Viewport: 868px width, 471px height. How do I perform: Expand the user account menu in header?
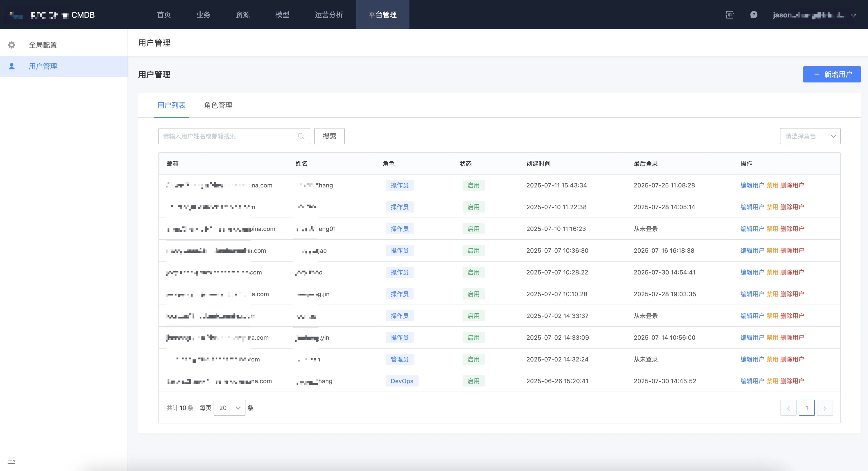pos(814,15)
